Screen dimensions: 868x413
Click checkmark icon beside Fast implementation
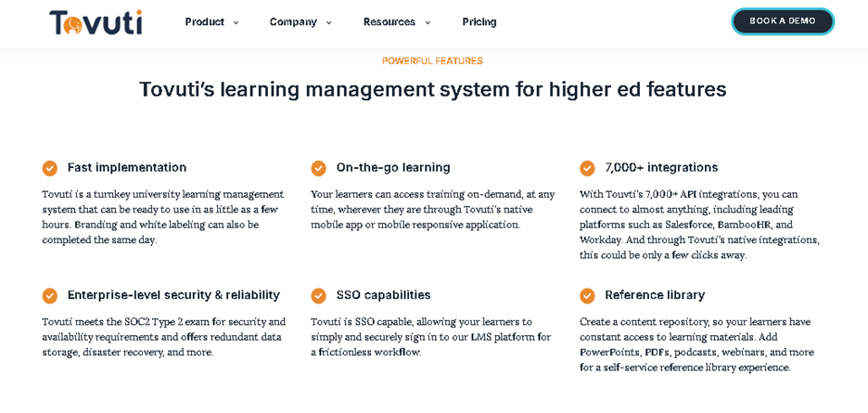(x=50, y=168)
